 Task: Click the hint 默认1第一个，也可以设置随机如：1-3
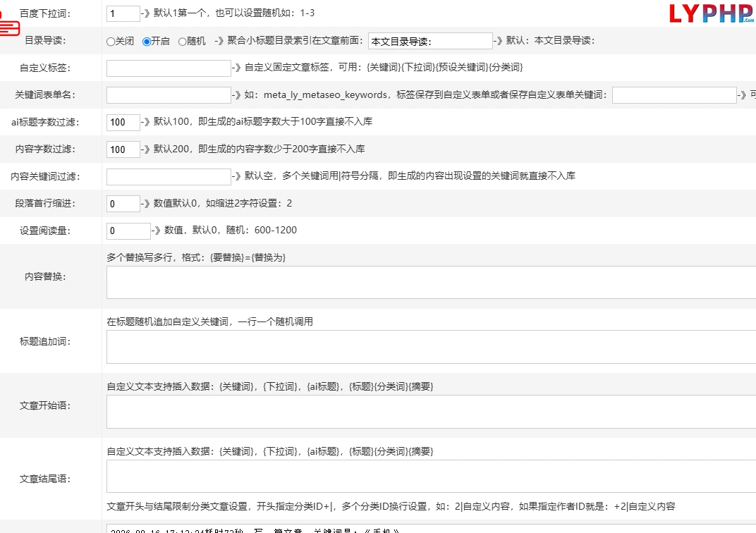[x=234, y=13]
